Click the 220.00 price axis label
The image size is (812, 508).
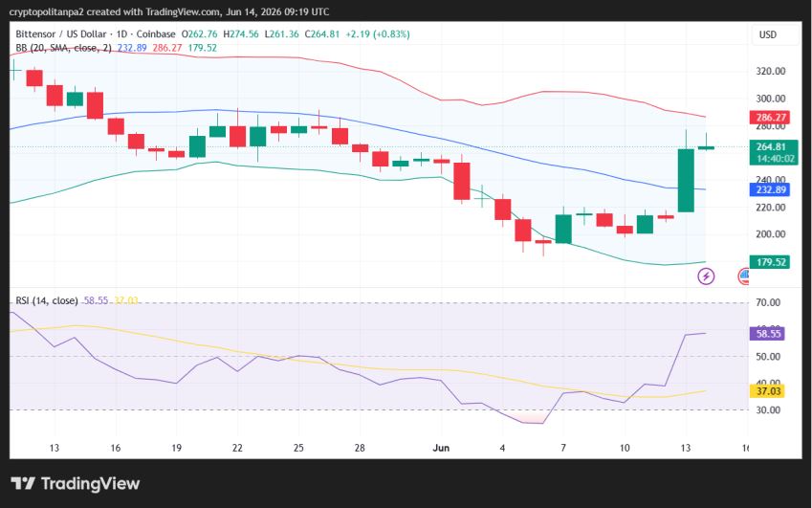[771, 208]
